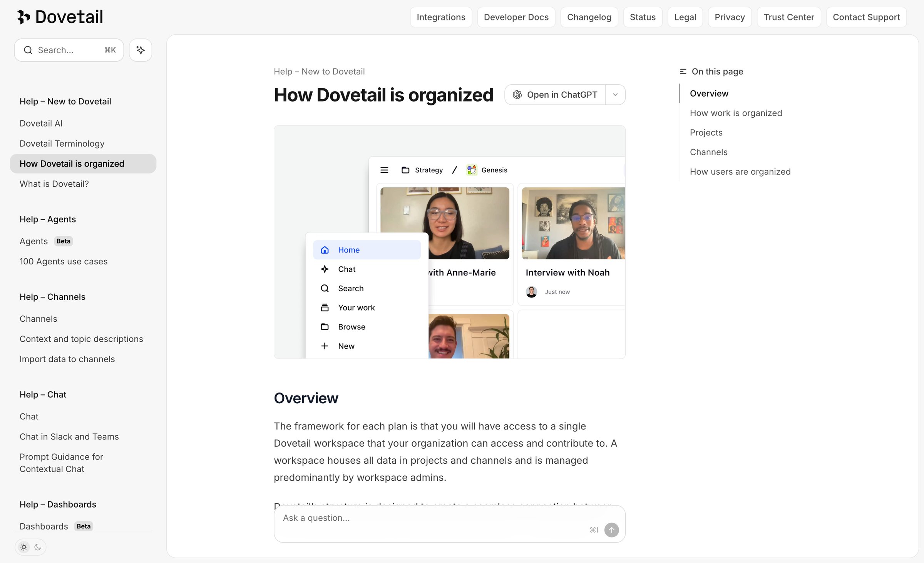Send question with arrow-up button
Screen dimensions: 924x563
[x=611, y=530]
